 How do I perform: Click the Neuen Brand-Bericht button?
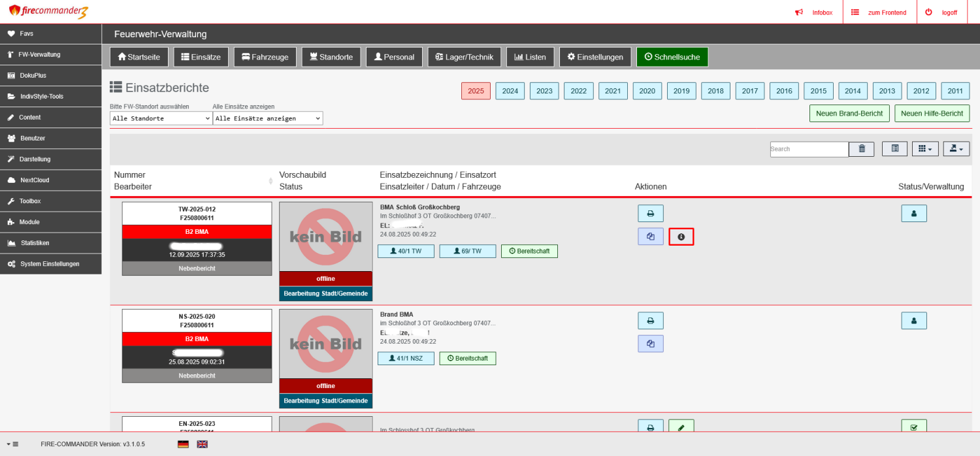point(849,113)
